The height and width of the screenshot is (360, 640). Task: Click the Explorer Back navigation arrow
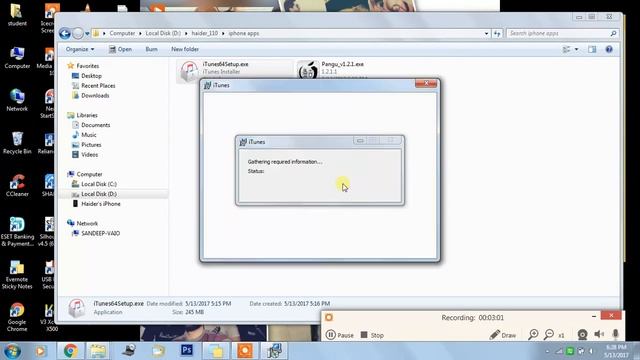[64, 33]
